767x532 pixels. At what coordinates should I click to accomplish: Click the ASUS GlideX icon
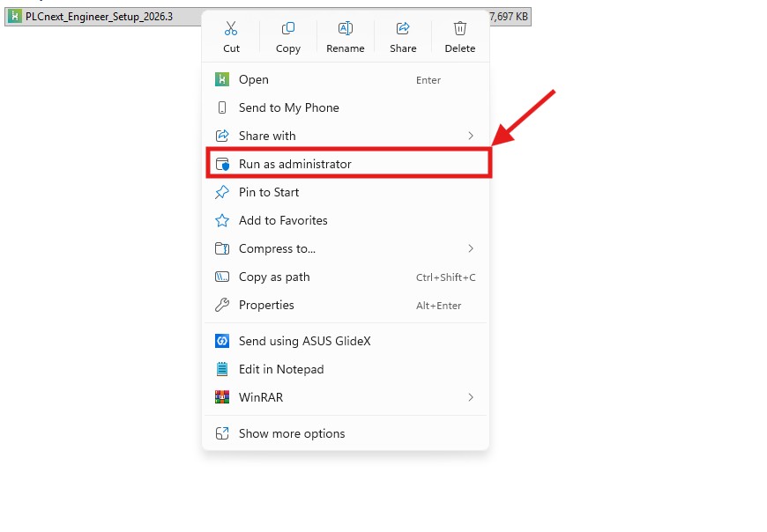coord(222,341)
